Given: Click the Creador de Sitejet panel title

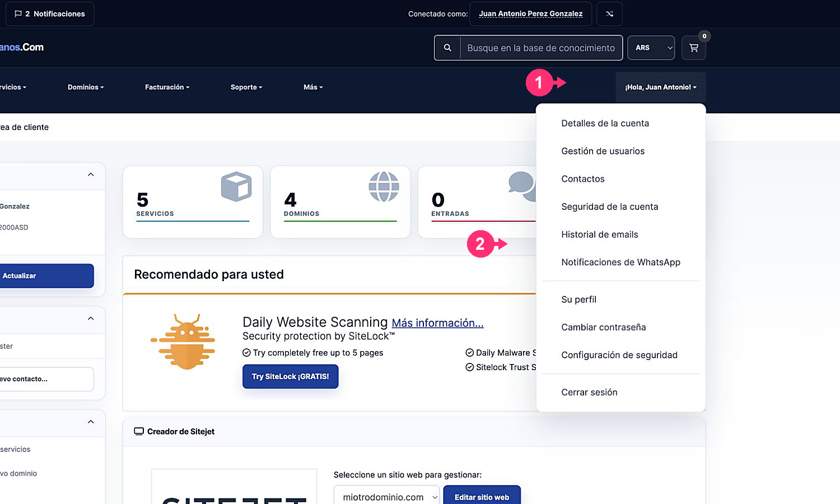Looking at the screenshot, I should point(181,432).
